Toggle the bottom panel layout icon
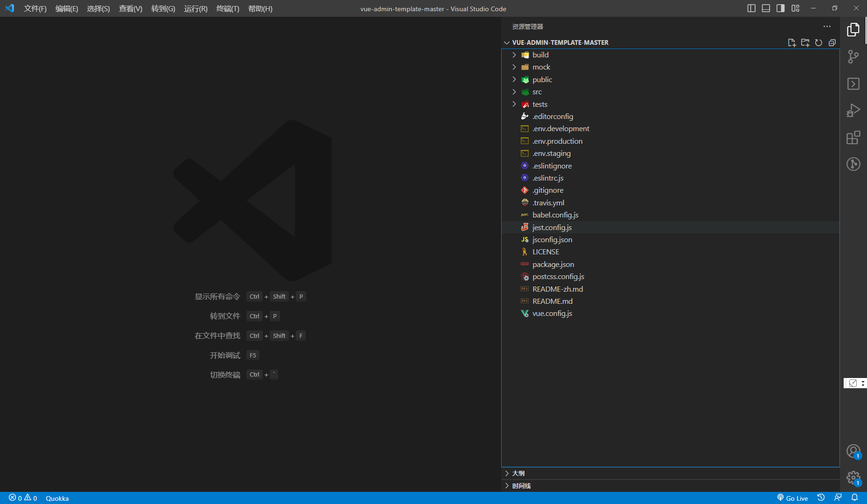This screenshot has height=504, width=867. coord(766,8)
